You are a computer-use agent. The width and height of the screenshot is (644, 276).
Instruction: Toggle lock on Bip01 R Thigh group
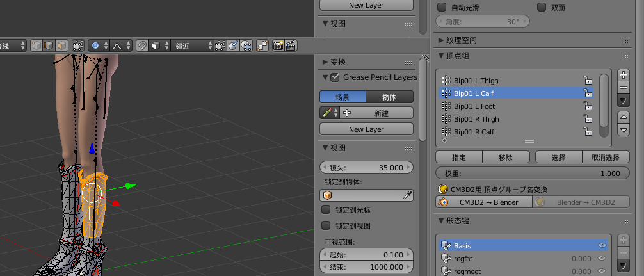click(588, 118)
